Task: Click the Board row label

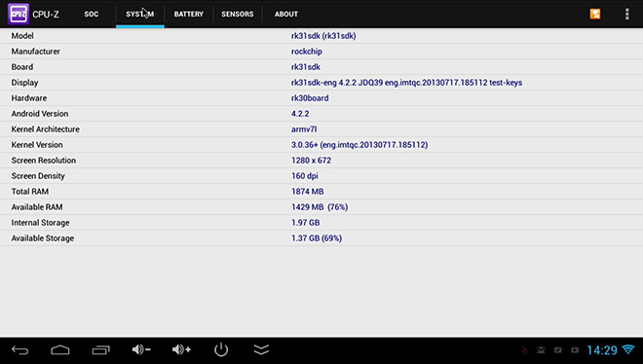Action: click(22, 67)
